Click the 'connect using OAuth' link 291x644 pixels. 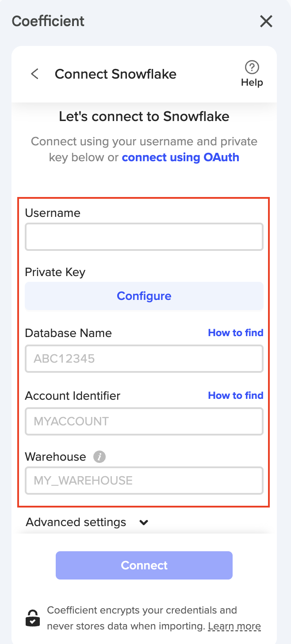click(180, 157)
